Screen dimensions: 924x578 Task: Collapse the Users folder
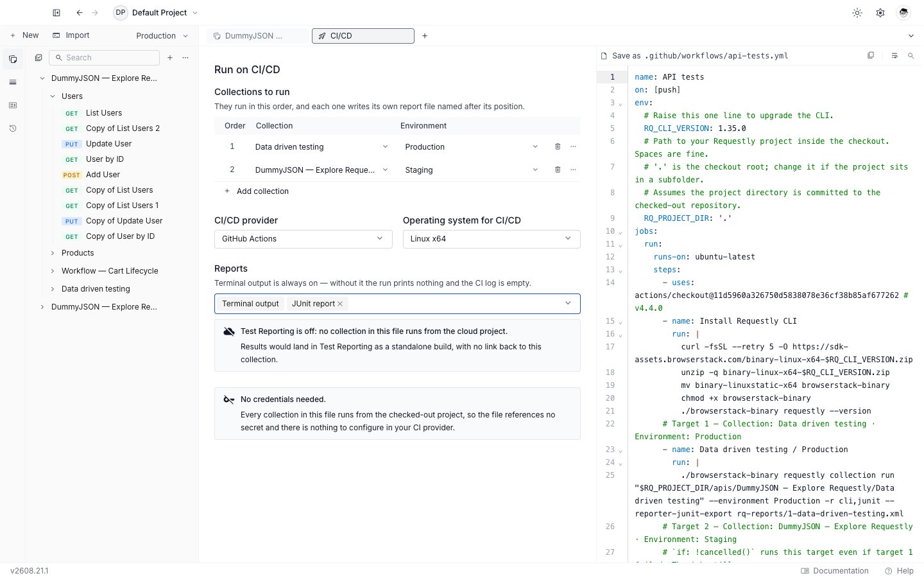tap(53, 96)
